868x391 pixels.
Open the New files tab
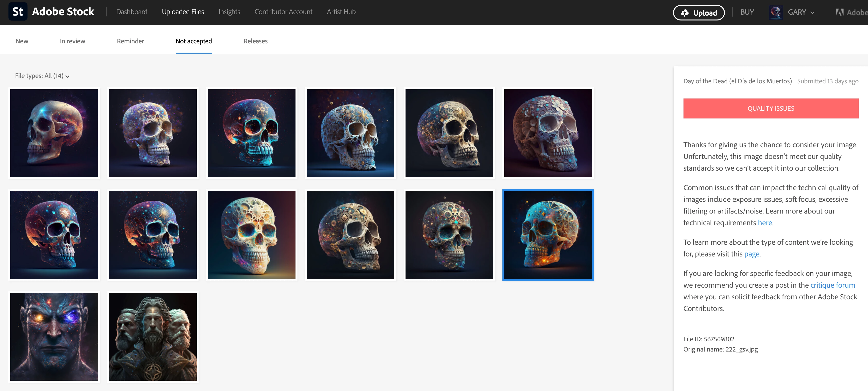[x=22, y=41]
